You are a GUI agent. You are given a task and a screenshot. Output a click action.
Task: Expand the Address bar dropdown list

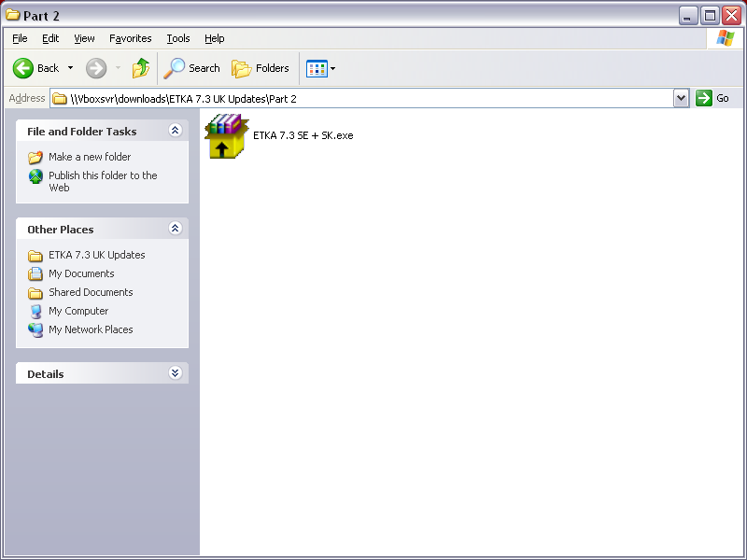click(681, 98)
